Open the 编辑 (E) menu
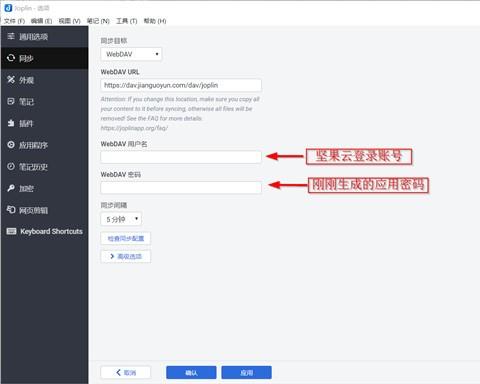 (x=41, y=21)
